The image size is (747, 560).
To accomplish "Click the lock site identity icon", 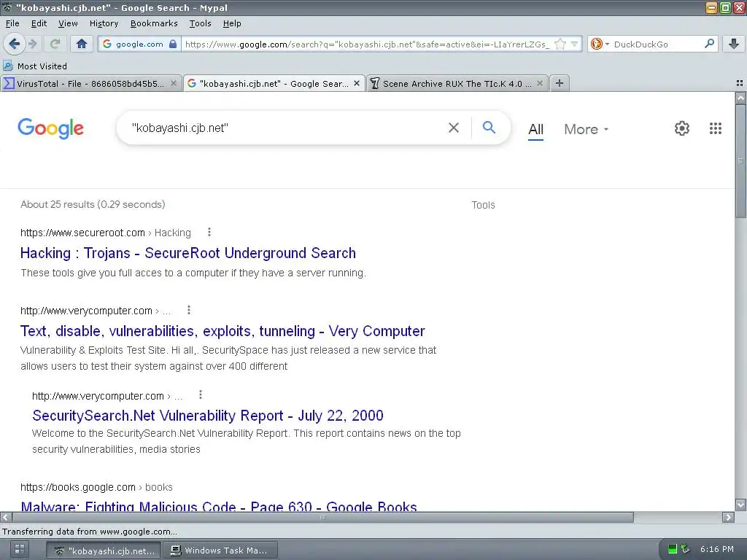I will click(173, 44).
